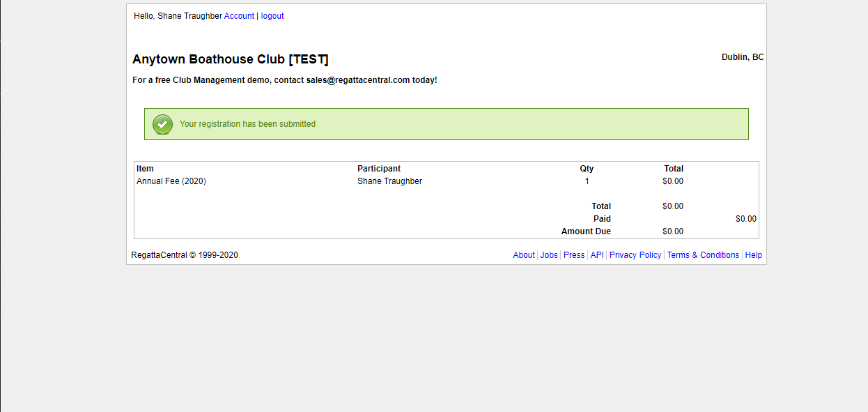868x412 pixels.
Task: Click the Participant column header
Action: point(379,169)
